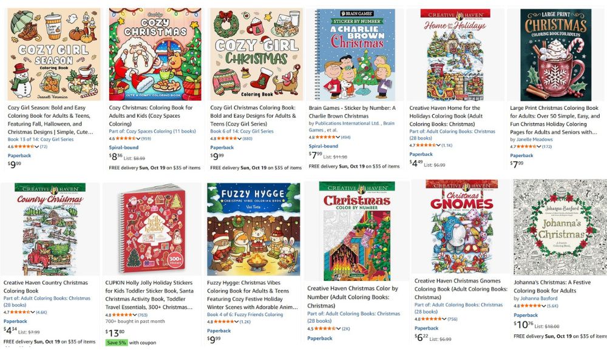Open the CUPKIN Holly Jolly Holiday Stickers title
Screen dimensions: 607x364
click(149, 295)
